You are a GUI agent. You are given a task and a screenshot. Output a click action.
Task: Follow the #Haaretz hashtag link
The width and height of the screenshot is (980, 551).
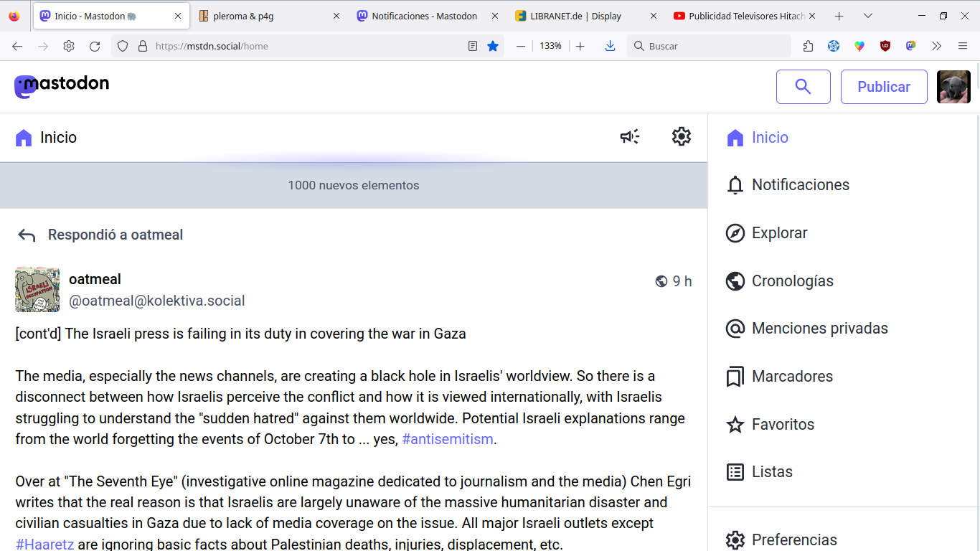[x=44, y=544]
